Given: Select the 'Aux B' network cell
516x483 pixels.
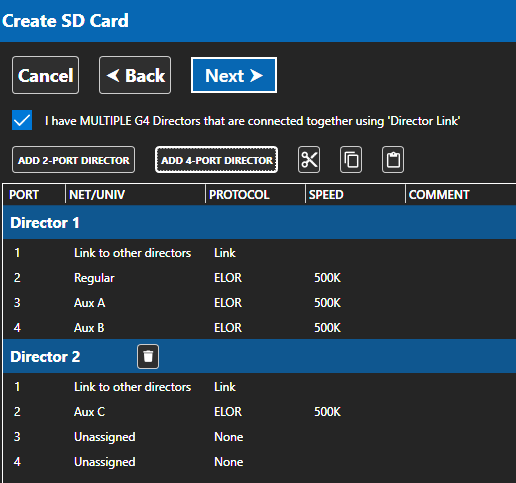Looking at the screenshot, I should click(x=89, y=328).
